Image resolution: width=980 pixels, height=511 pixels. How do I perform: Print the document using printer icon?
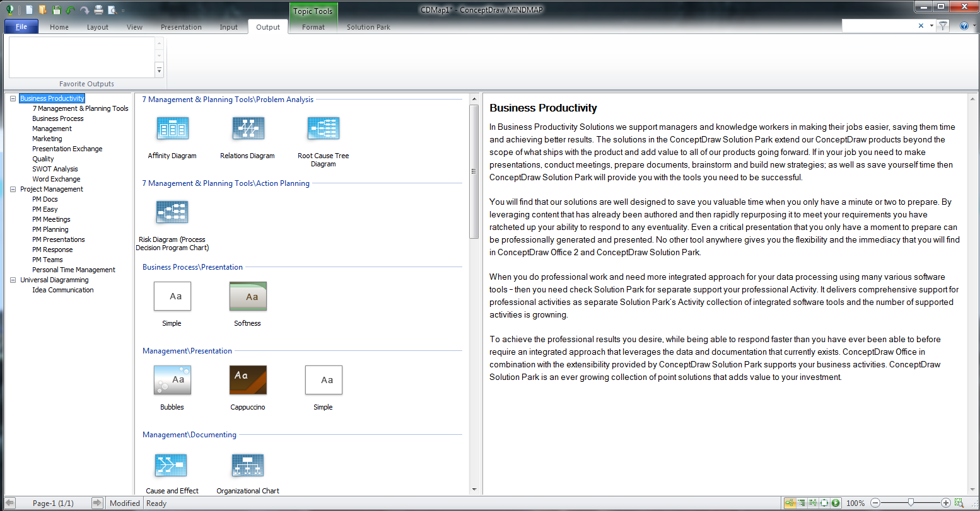pyautogui.click(x=98, y=10)
